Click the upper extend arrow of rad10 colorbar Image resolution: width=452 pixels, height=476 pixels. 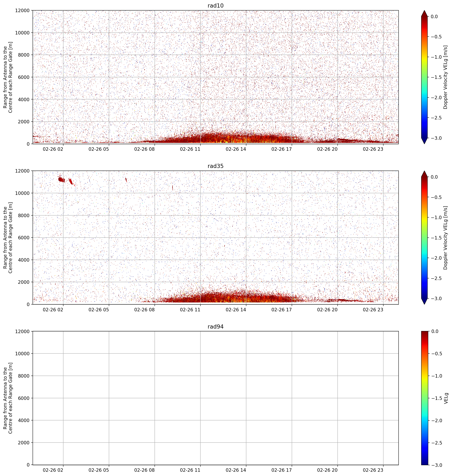coord(424,13)
